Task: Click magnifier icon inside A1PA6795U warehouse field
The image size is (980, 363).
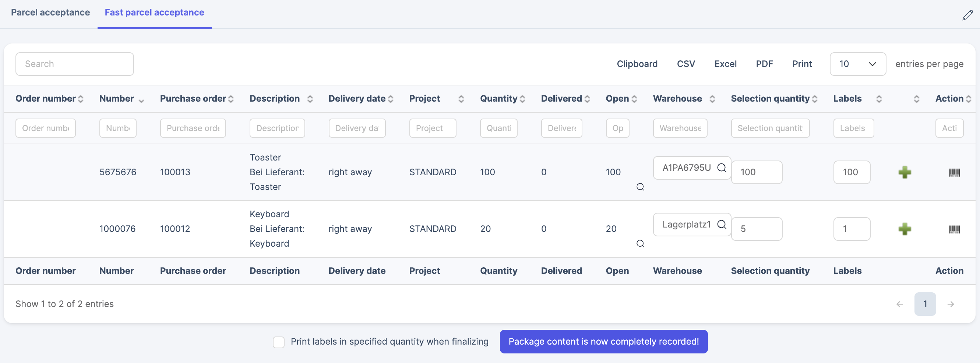Action: tap(721, 168)
